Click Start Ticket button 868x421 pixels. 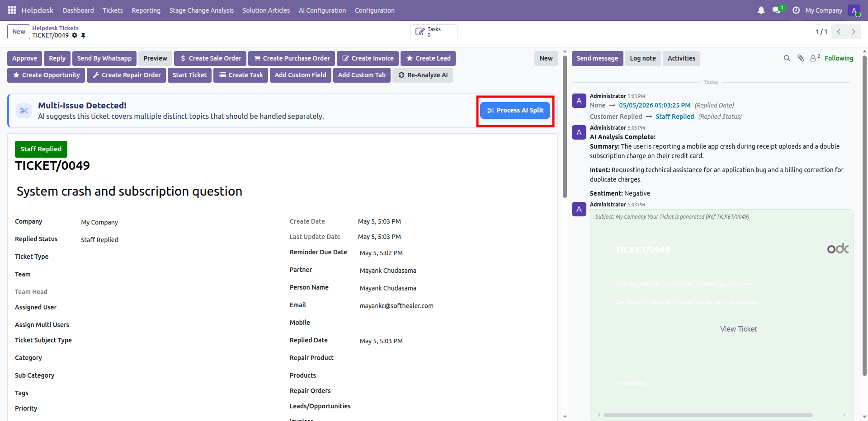coord(189,75)
